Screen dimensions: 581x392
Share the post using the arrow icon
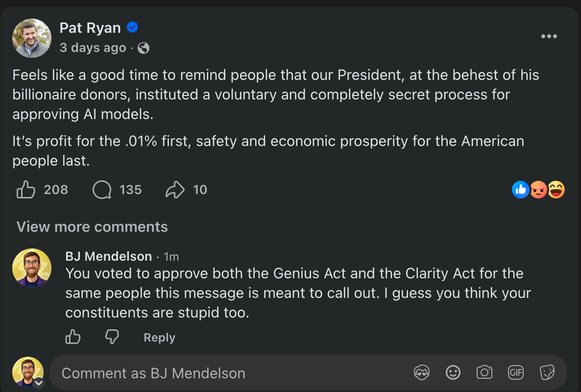[175, 190]
